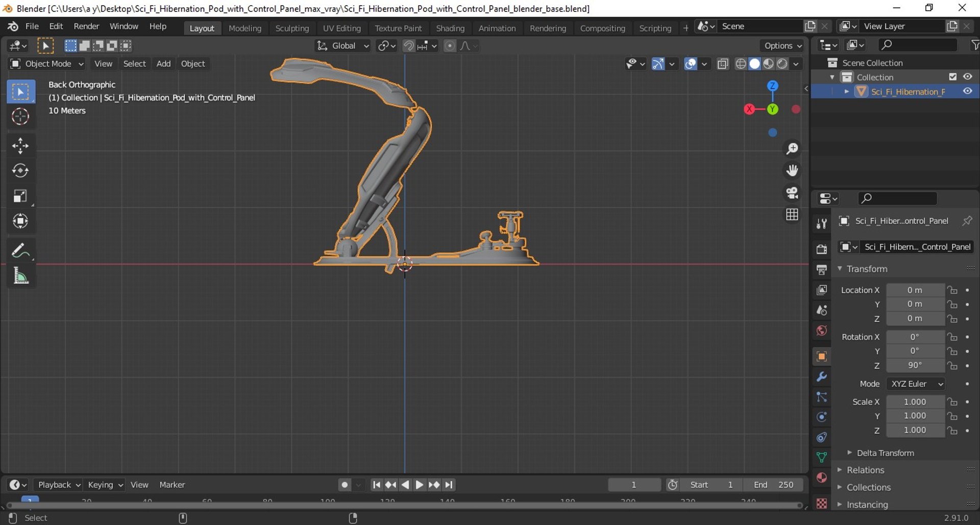Toggle auto keying record button
Image resolution: width=980 pixels, height=525 pixels.
(345, 485)
